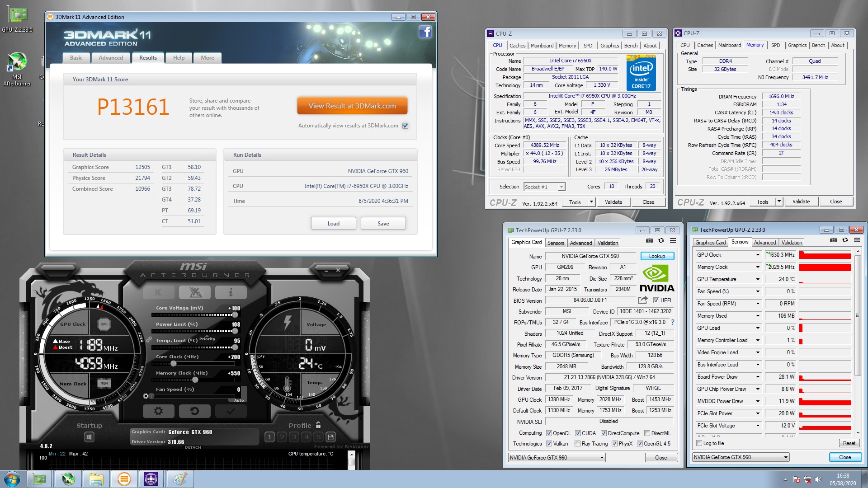Toggle automatically view results at 3DMark.com
The width and height of the screenshot is (868, 488).
405,126
